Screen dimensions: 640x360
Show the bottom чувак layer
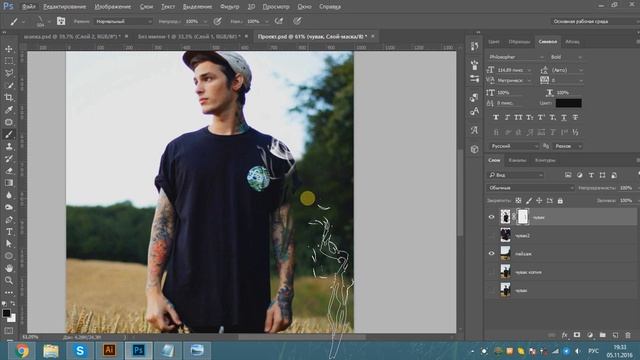pyautogui.click(x=491, y=290)
